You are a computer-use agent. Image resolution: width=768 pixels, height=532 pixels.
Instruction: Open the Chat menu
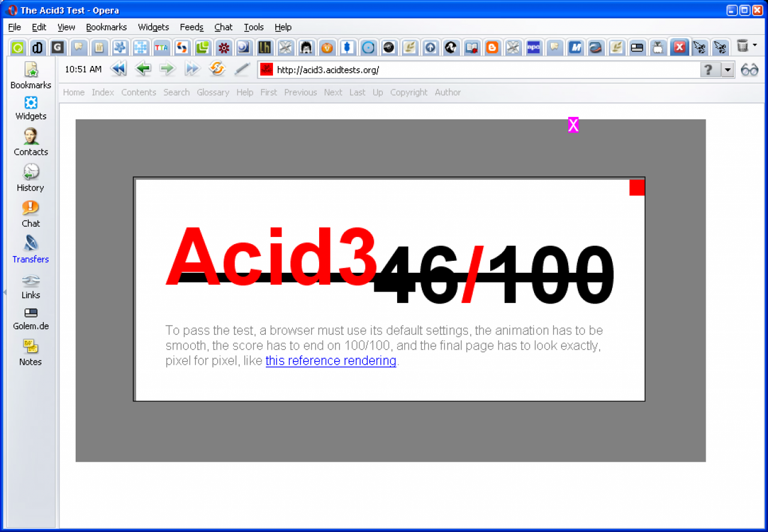pos(223,27)
